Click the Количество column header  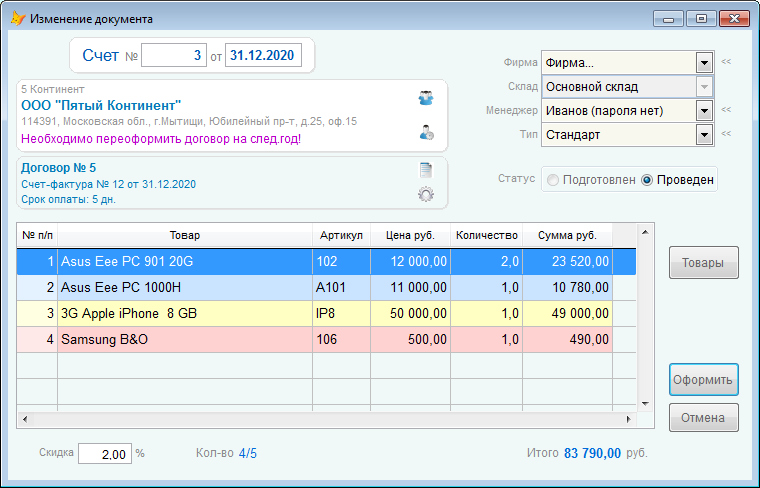tap(487, 236)
